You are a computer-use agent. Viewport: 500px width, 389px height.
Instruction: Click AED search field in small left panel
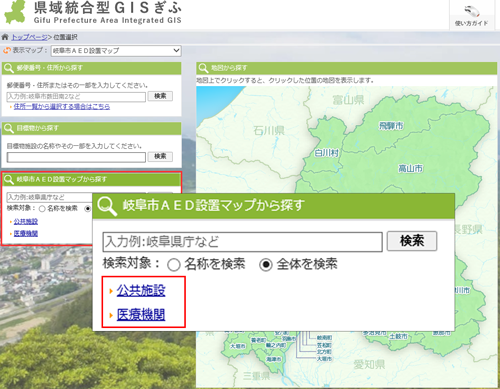49,197
